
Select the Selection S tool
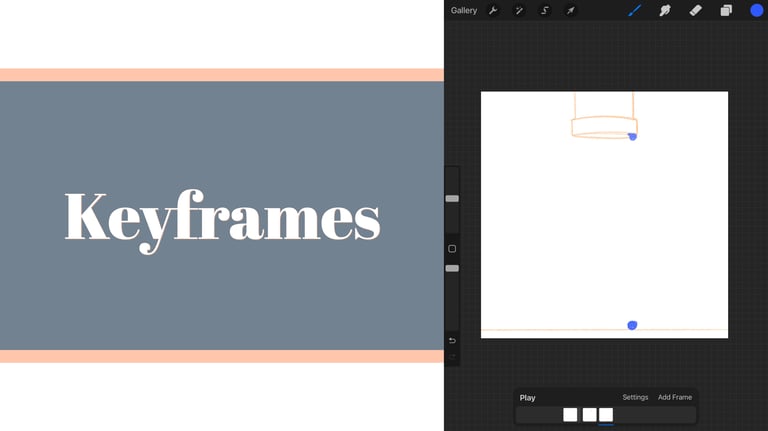click(x=545, y=10)
